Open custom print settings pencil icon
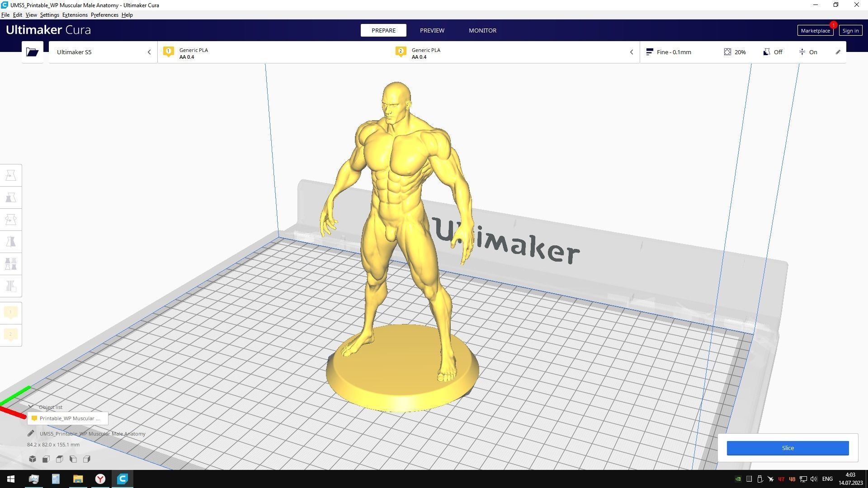The height and width of the screenshot is (488, 868). [x=838, y=52]
